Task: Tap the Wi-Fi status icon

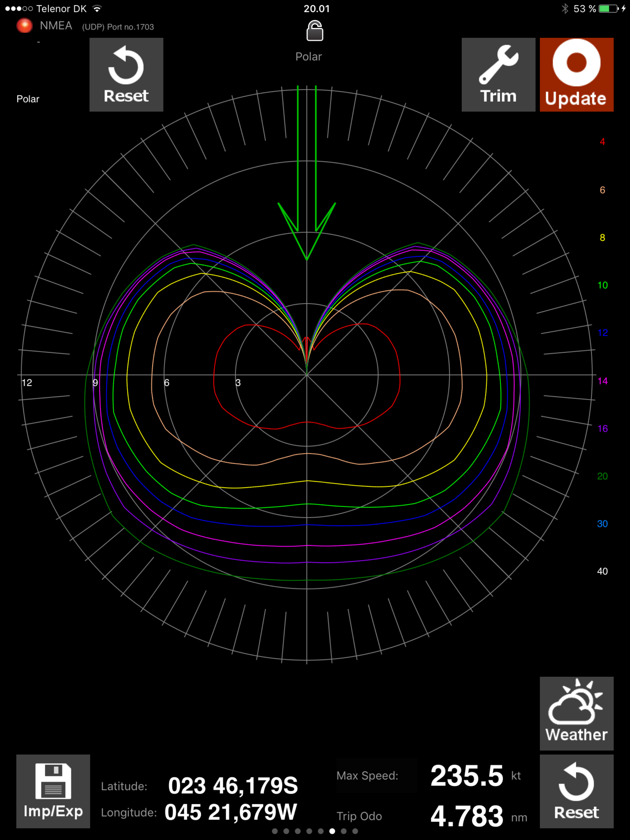Action: [97, 8]
